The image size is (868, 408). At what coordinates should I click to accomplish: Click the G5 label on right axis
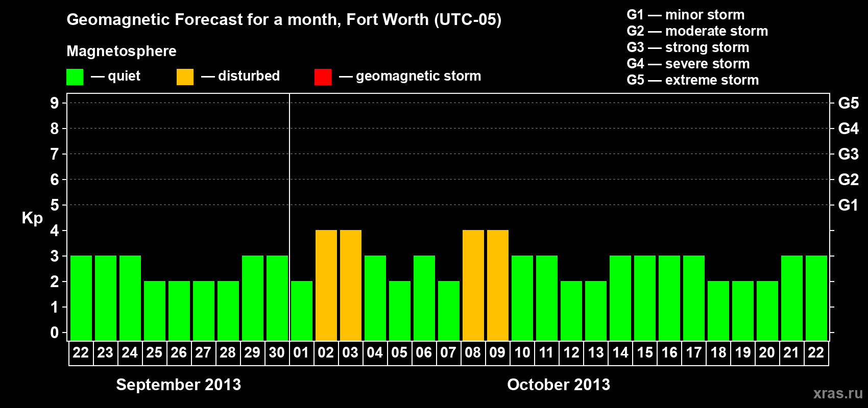tap(849, 103)
